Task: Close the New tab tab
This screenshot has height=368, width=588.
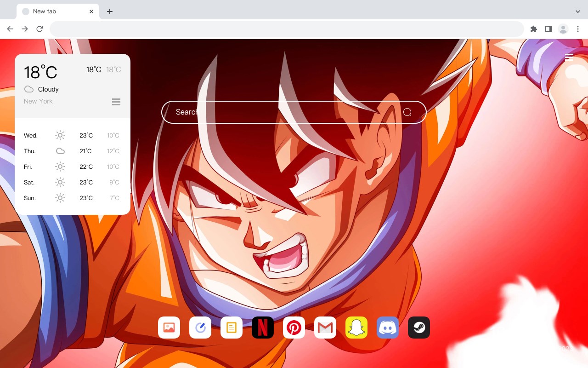Action: point(91,11)
